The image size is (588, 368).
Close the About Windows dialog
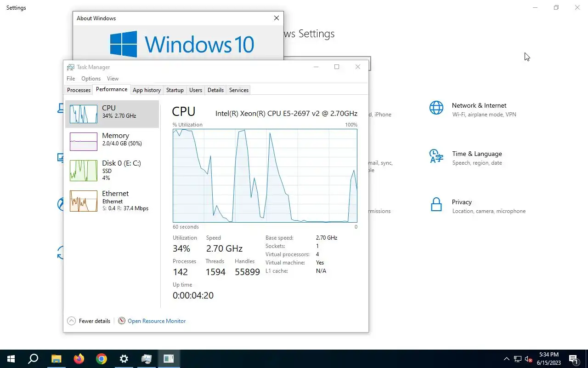coord(276,18)
